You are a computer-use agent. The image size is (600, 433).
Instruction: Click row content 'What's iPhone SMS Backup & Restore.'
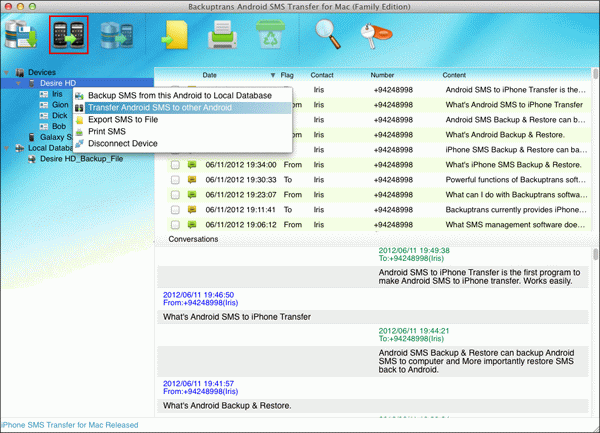pyautogui.click(x=514, y=165)
